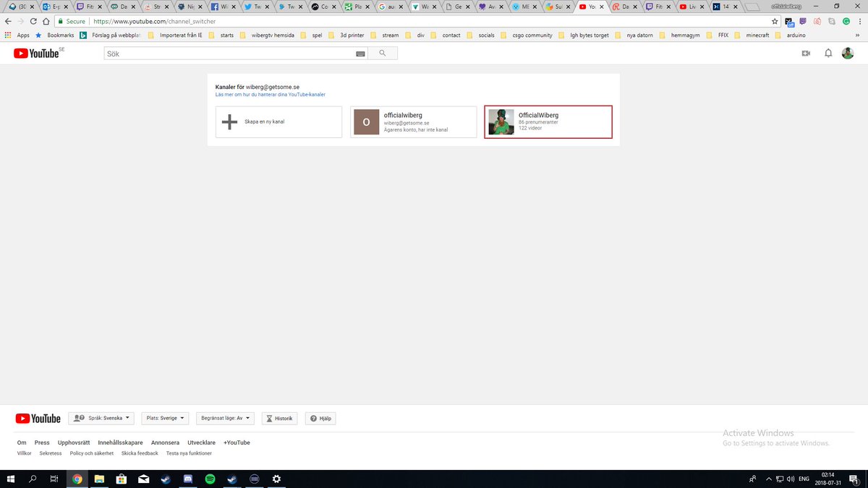
Task: Open Windows taskbar search
Action: [x=33, y=479]
